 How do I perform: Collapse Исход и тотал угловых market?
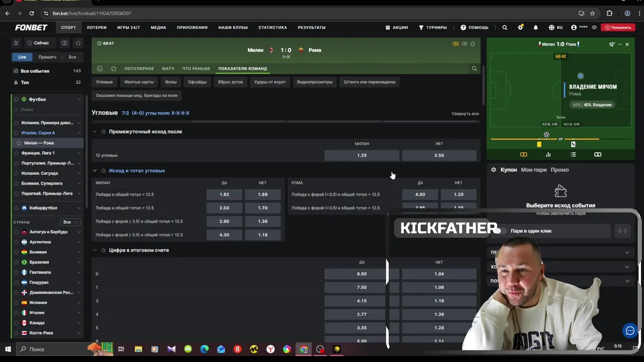(95, 170)
